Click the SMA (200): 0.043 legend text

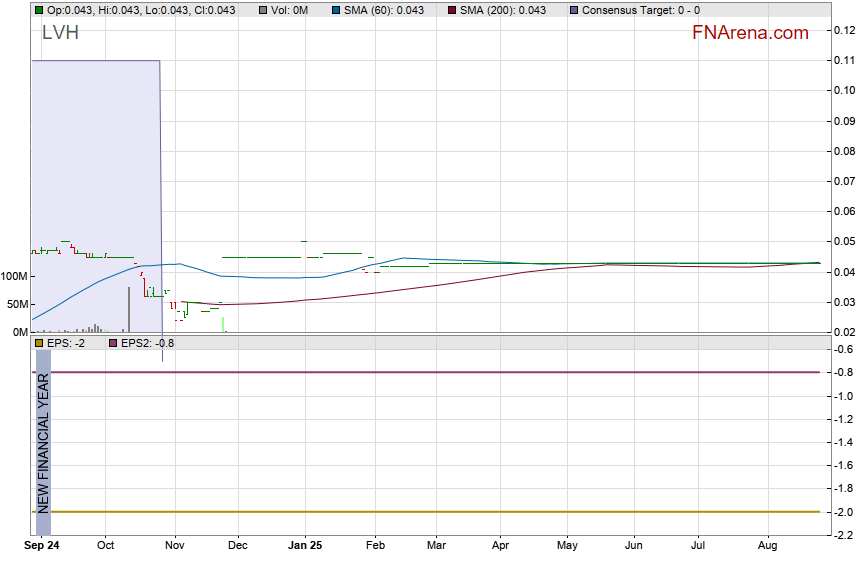[503, 10]
